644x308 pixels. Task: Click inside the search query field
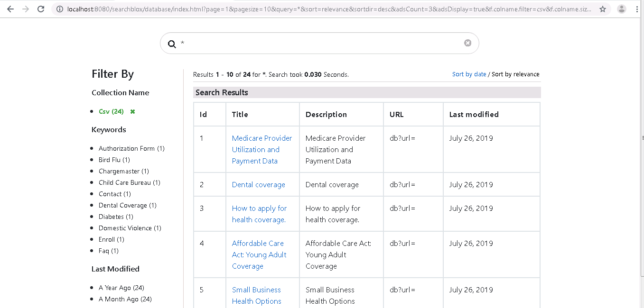pos(318,44)
